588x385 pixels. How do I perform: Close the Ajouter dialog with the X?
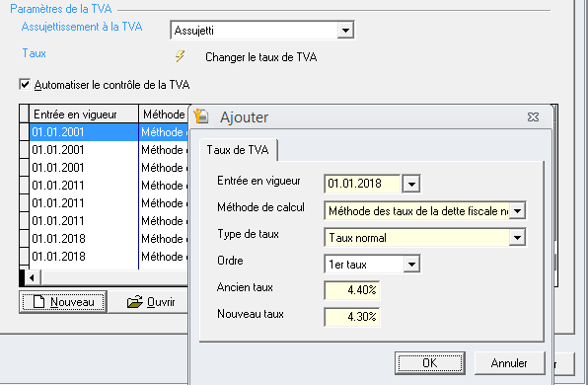pyautogui.click(x=533, y=117)
